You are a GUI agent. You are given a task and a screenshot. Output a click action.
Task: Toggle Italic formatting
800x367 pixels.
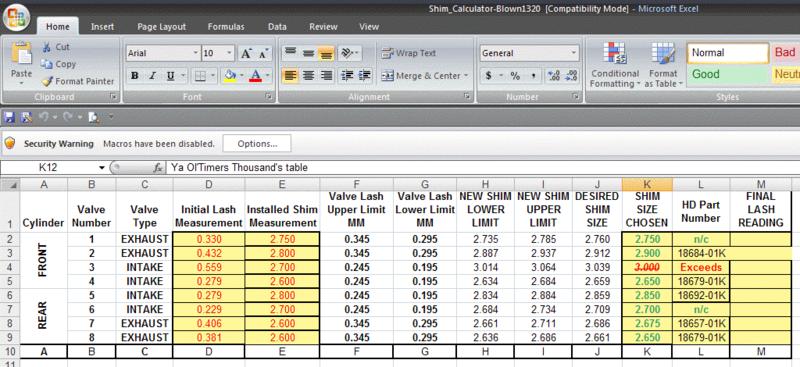coord(152,76)
